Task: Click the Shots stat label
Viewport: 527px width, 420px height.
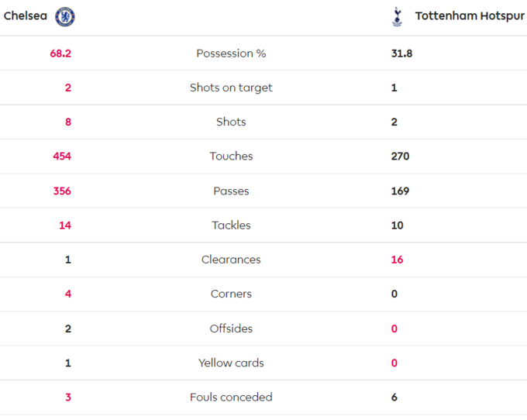Action: 231,122
